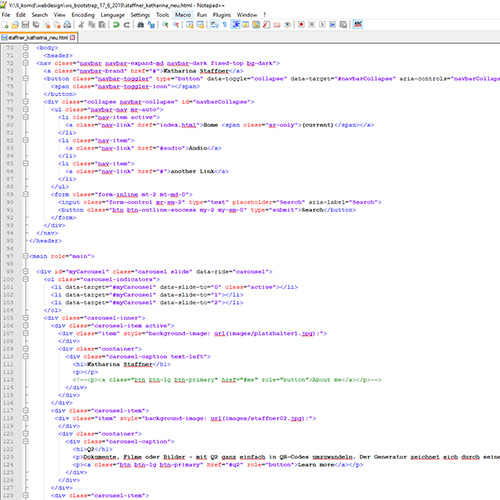This screenshot has width=500, height=500.
Task: Open the Encoding menu
Action: pos(83,15)
